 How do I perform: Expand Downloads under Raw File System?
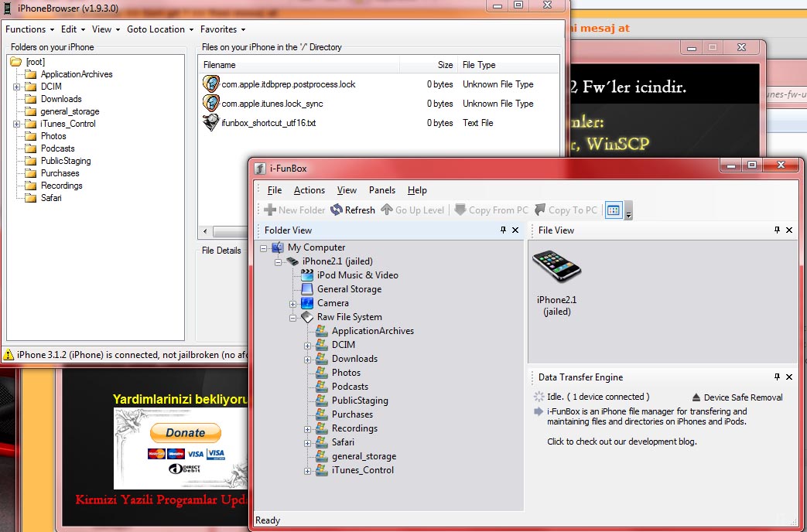click(x=307, y=359)
